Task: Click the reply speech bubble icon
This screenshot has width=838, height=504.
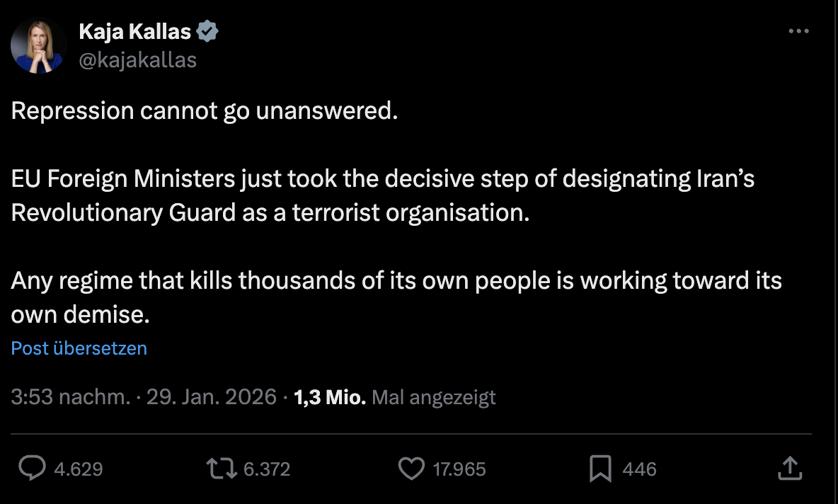Action: (x=31, y=469)
